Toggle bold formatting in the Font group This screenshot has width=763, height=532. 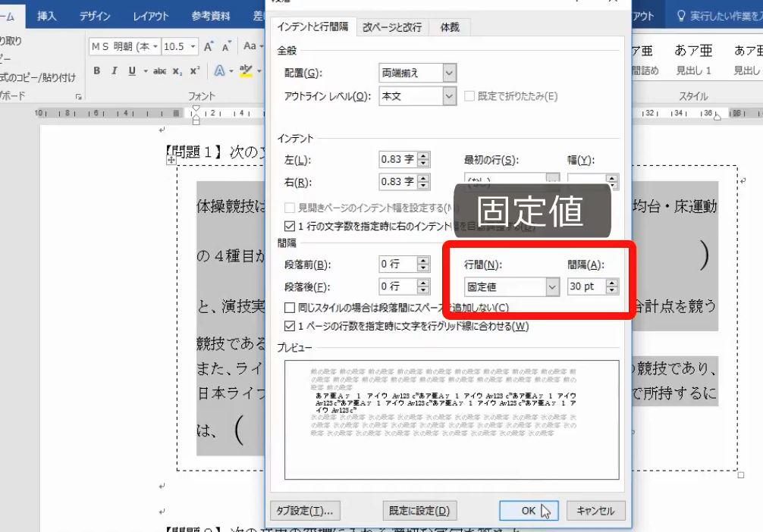click(x=97, y=70)
